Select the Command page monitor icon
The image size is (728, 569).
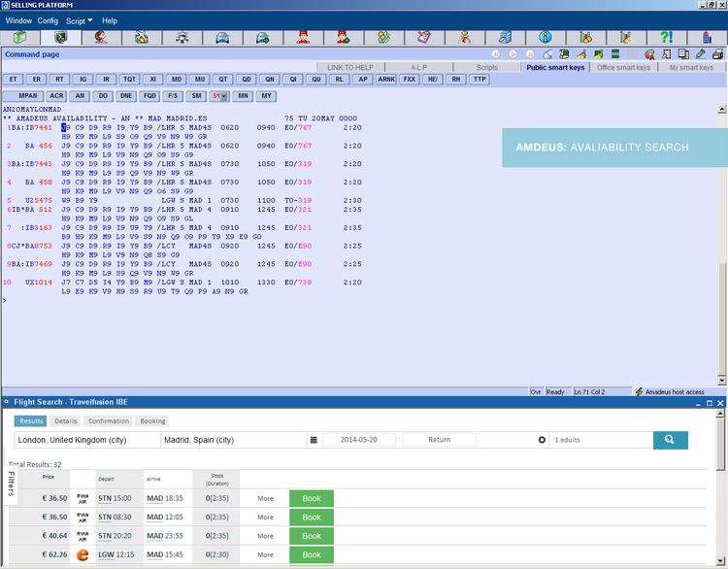tap(60, 37)
